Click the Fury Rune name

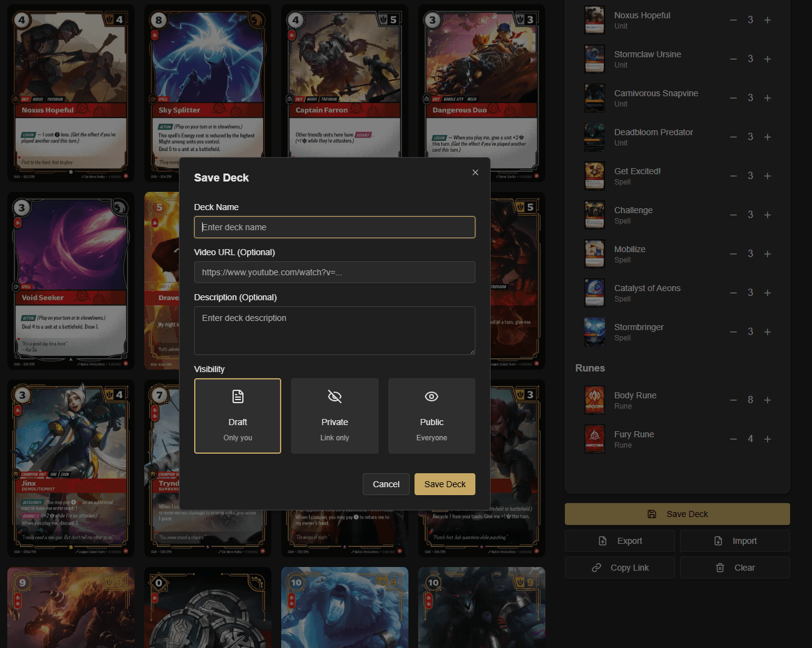pyautogui.click(x=634, y=434)
